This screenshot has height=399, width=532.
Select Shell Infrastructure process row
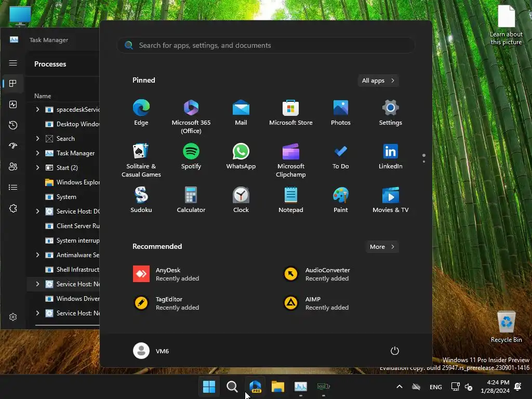(x=63, y=270)
